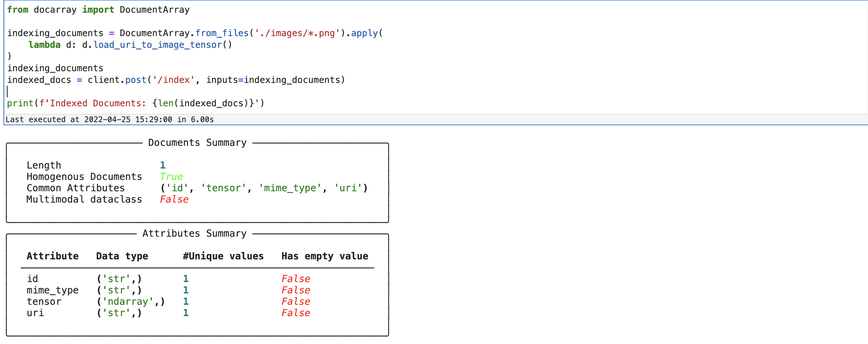Click 'from docarray import DocumentArray' line

(x=98, y=10)
